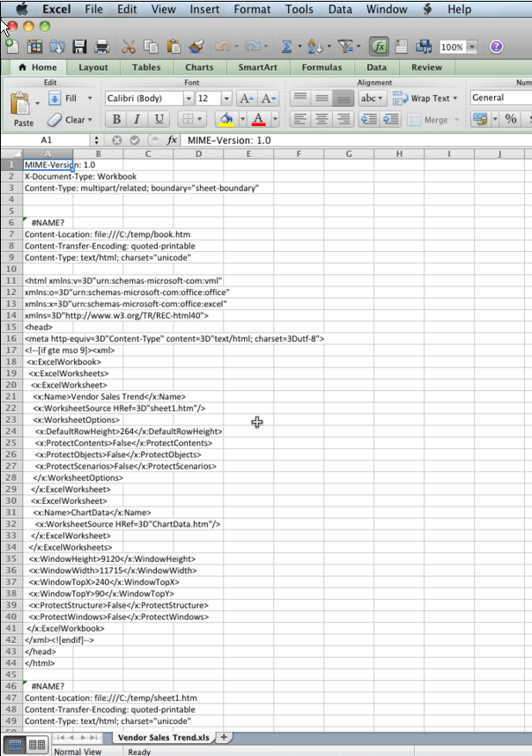Decrease font size with the smaller A
This screenshot has height=756, width=532.
pos(268,98)
